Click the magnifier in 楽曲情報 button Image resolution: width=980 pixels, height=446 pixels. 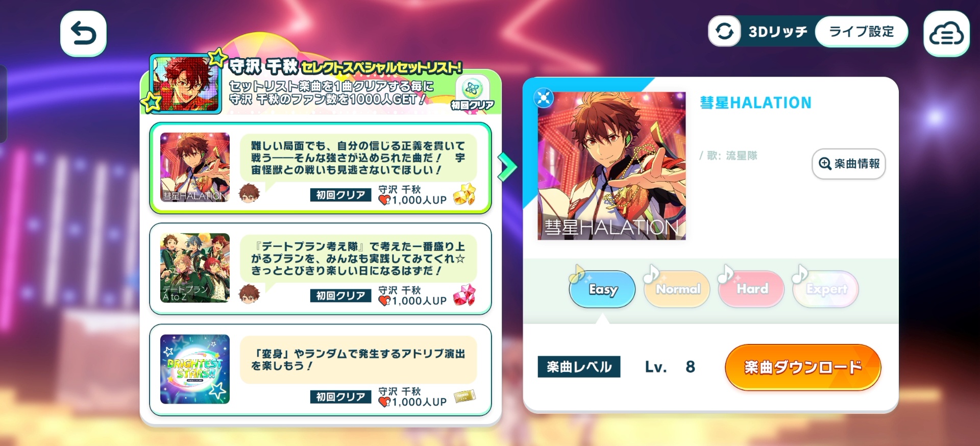pos(825,164)
